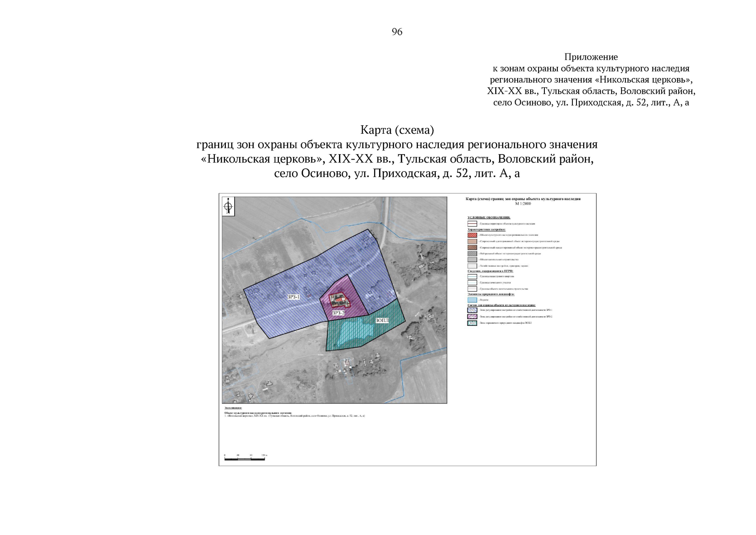Select the red hatched heritage object legend symbol
756x535 pixels.
472,235
